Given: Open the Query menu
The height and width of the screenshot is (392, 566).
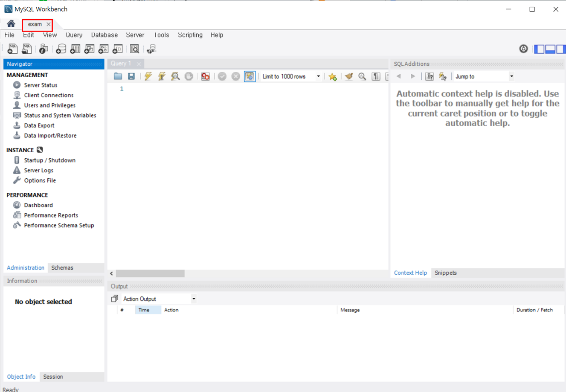Looking at the screenshot, I should click(x=74, y=35).
